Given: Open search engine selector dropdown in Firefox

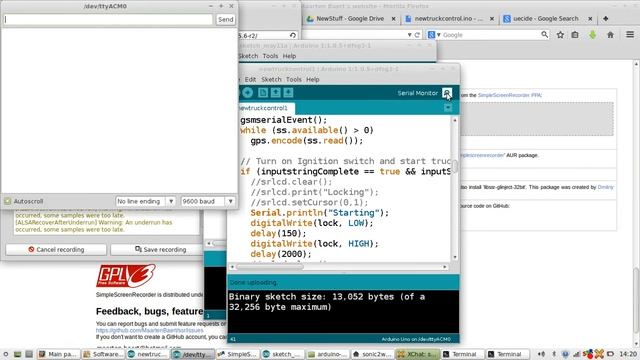Looking at the screenshot, I should [x=434, y=35].
